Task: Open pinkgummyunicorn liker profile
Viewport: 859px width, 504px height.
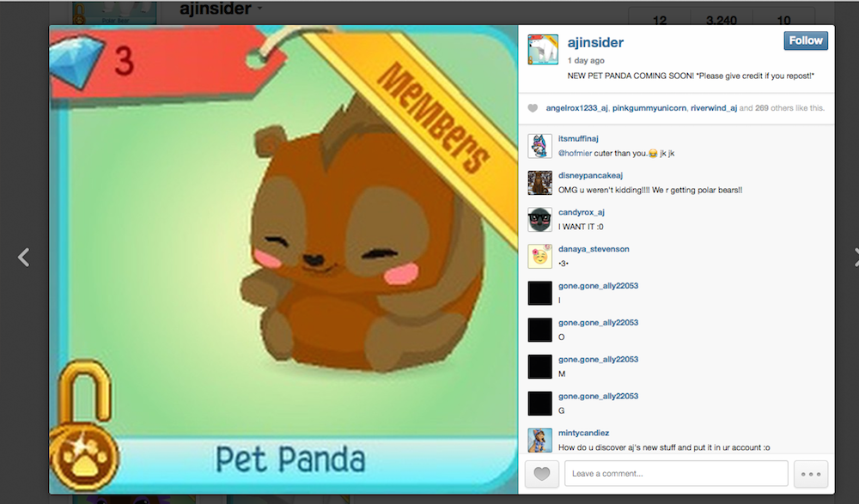Action: 649,108
